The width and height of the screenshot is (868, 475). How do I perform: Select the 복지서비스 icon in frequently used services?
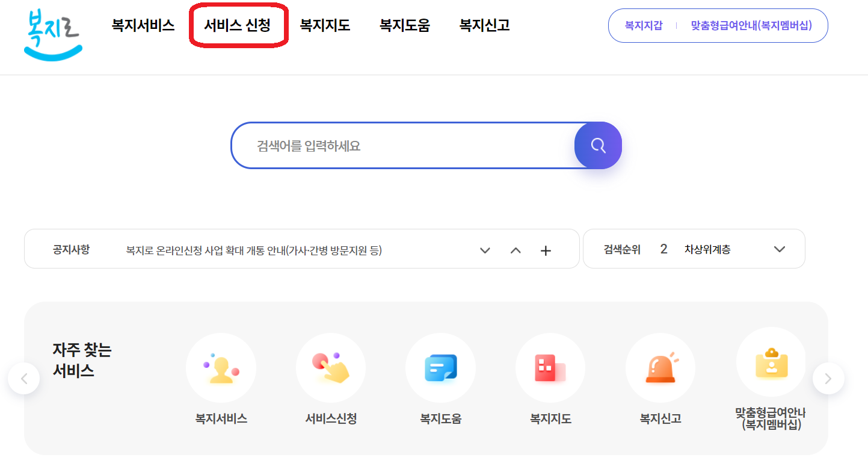coord(221,367)
